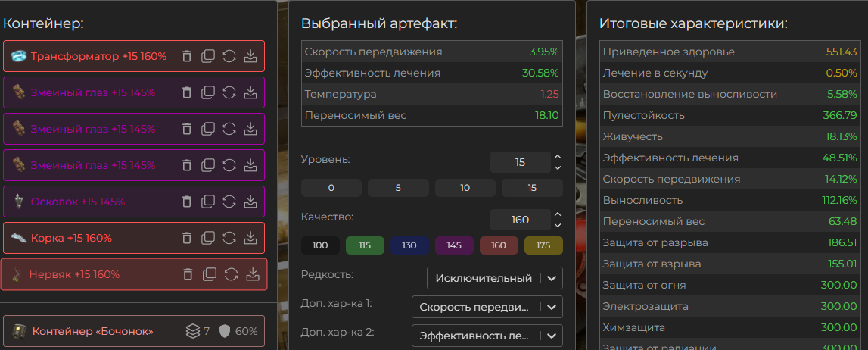Screen dimensions: 868x350
Task: Click the Бочонок container image icon
Action: pyautogui.click(x=19, y=331)
